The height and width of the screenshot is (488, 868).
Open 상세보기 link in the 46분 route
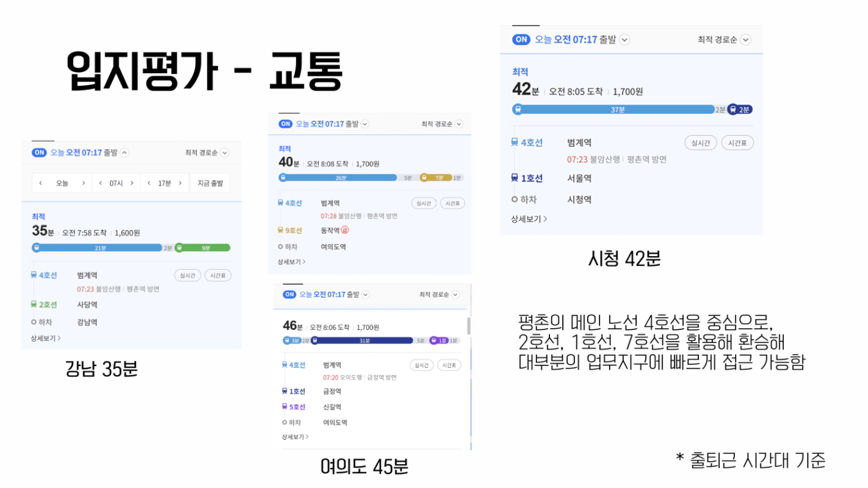pyautogui.click(x=295, y=437)
